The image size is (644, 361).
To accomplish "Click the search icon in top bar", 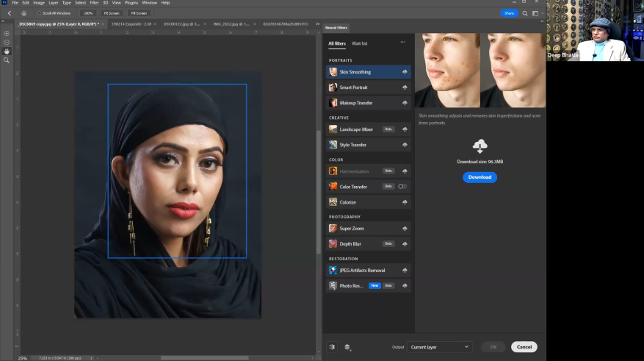I will point(524,13).
